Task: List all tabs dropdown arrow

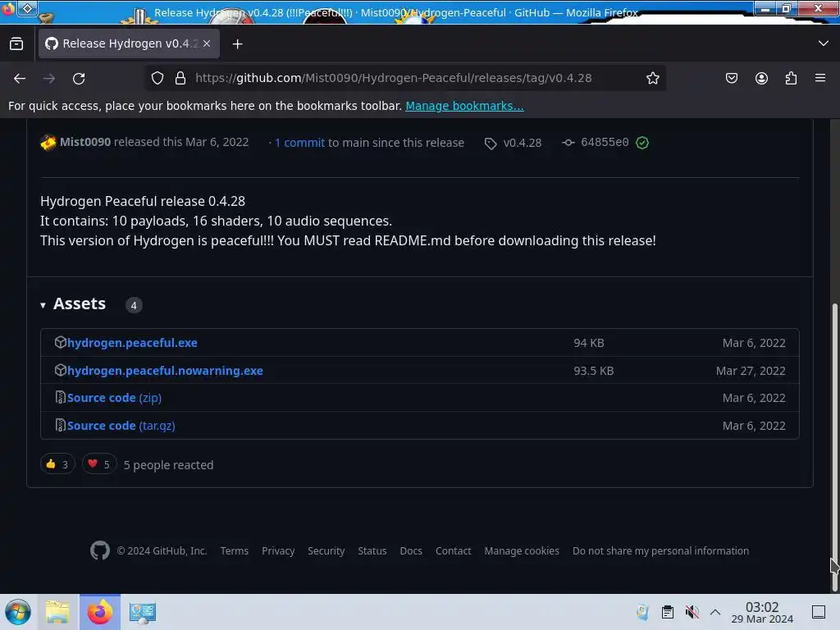Action: 824,43
